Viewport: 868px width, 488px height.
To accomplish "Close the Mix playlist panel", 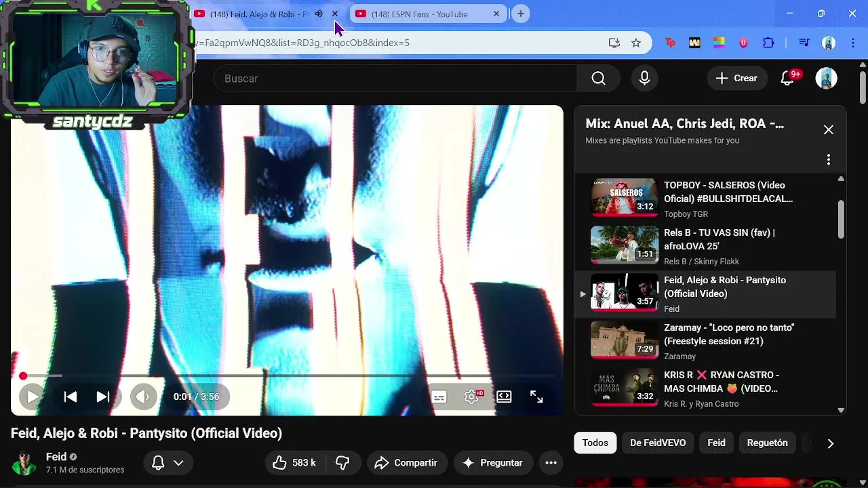I will [x=829, y=130].
